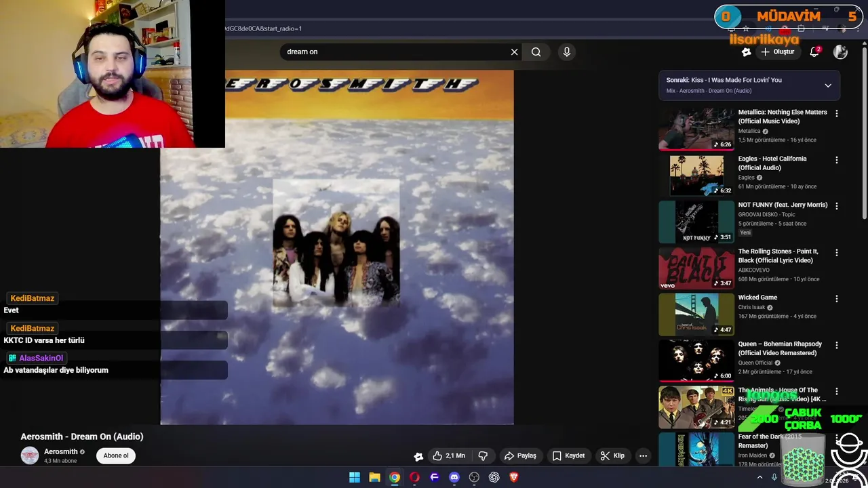This screenshot has width=868, height=488.
Task: Switch to Chrome in the taskbar
Action: tap(395, 477)
